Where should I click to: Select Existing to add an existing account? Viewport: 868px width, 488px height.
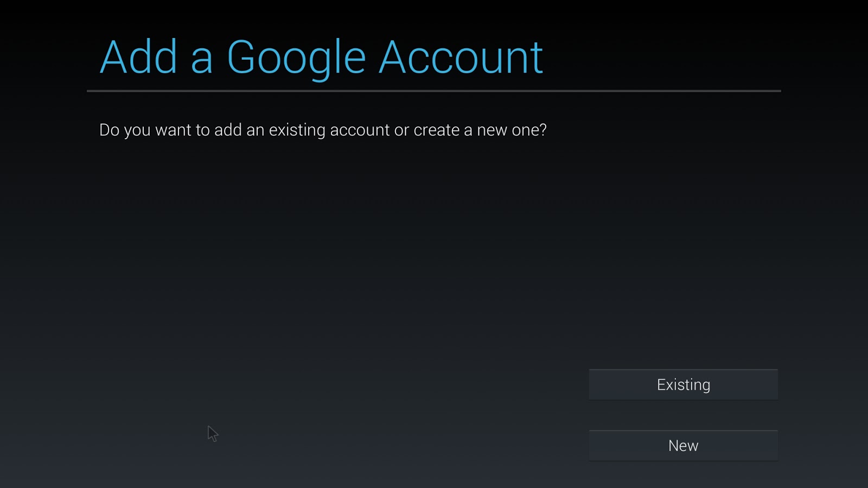683,385
